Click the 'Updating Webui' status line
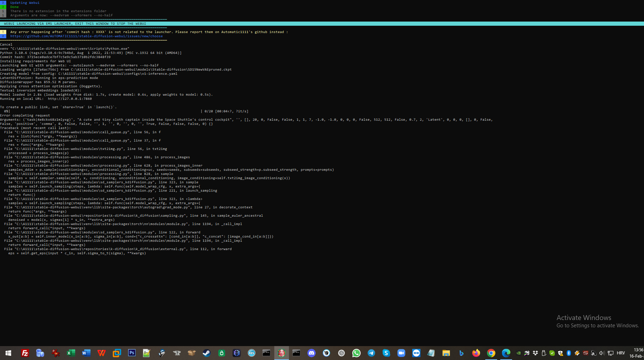Screen dimensions: 644x360 pos(25,3)
